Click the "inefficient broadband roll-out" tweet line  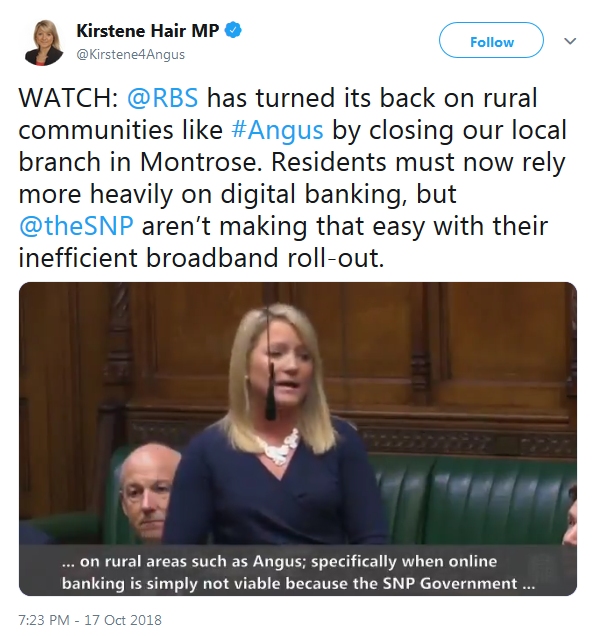[201, 258]
